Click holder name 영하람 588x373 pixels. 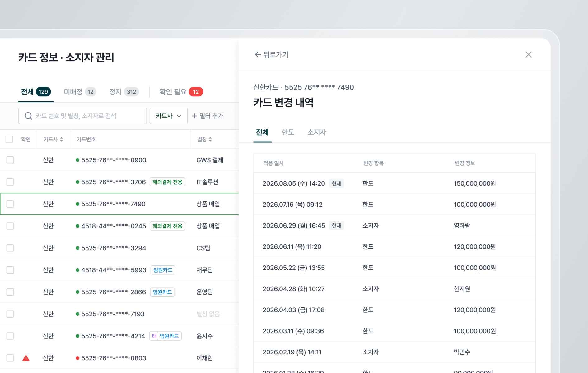pyautogui.click(x=462, y=226)
